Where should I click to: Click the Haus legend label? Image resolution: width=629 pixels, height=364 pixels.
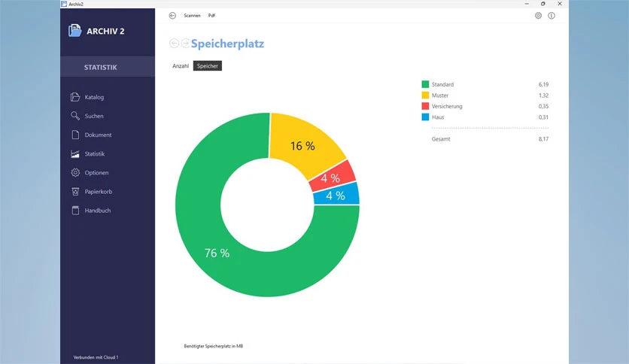pos(438,117)
